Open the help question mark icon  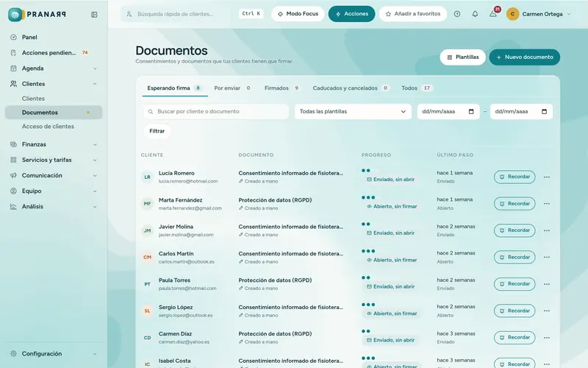456,14
